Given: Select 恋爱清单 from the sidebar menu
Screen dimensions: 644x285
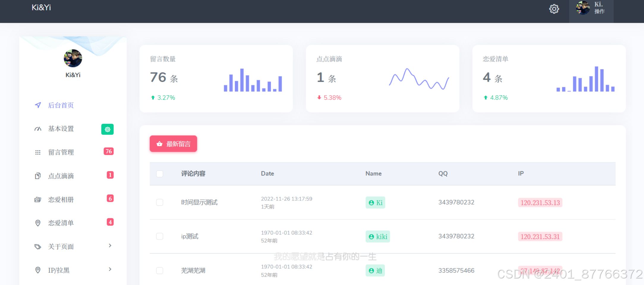Looking at the screenshot, I should tap(61, 223).
